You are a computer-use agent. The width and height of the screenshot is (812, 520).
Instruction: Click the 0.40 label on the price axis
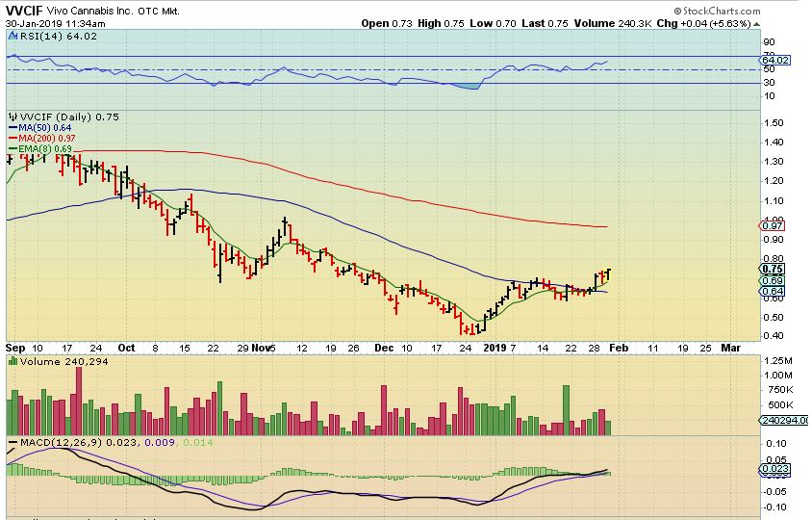pyautogui.click(x=774, y=336)
